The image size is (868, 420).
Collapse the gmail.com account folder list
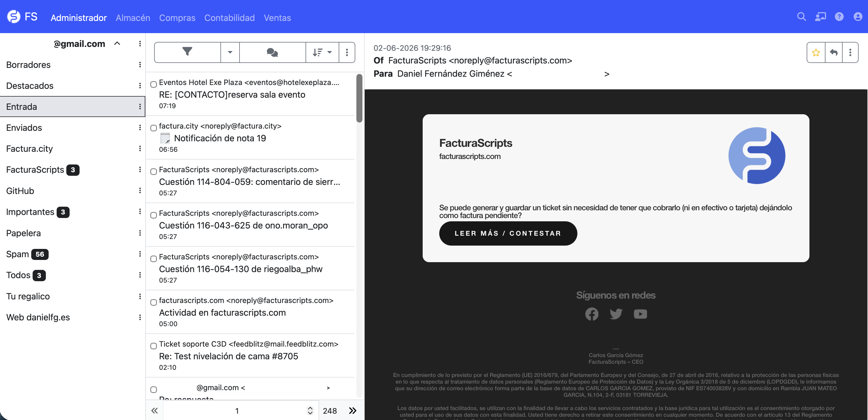coord(117,43)
